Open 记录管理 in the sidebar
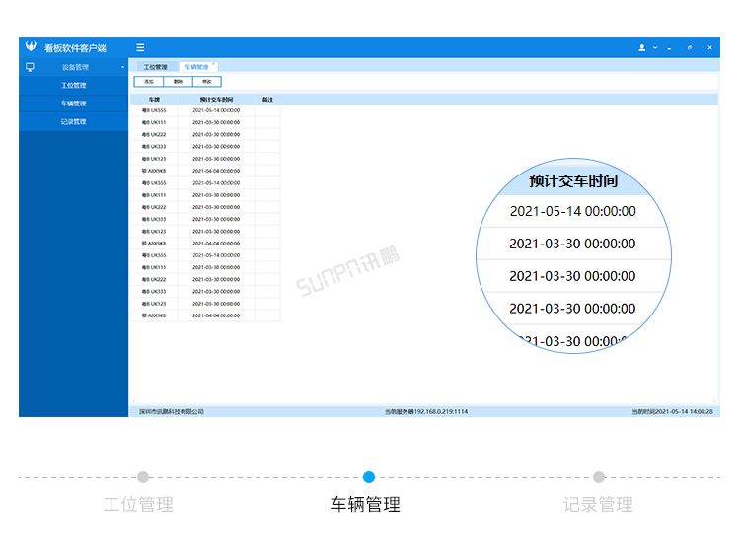The image size is (740, 560). coord(74,121)
